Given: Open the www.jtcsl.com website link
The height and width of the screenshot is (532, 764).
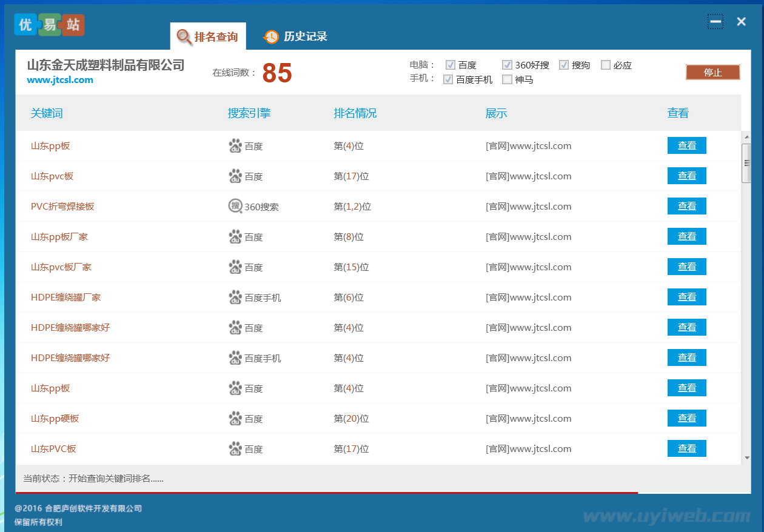Looking at the screenshot, I should coord(60,80).
